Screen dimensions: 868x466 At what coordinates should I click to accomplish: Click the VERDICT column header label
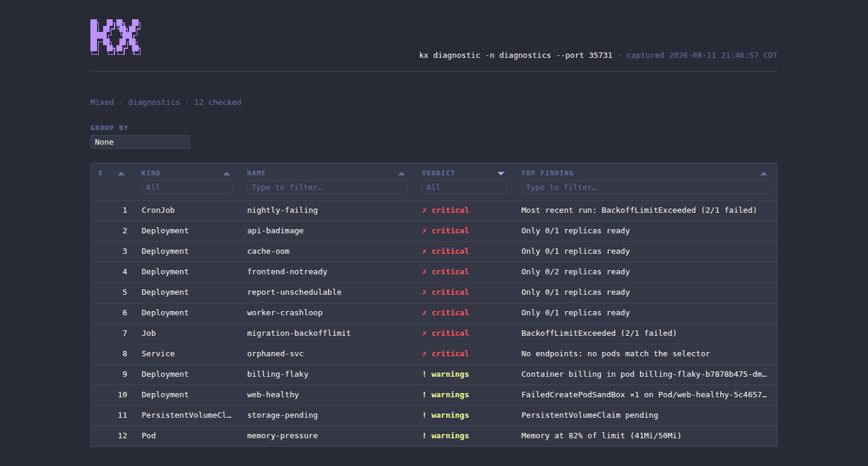(x=438, y=173)
